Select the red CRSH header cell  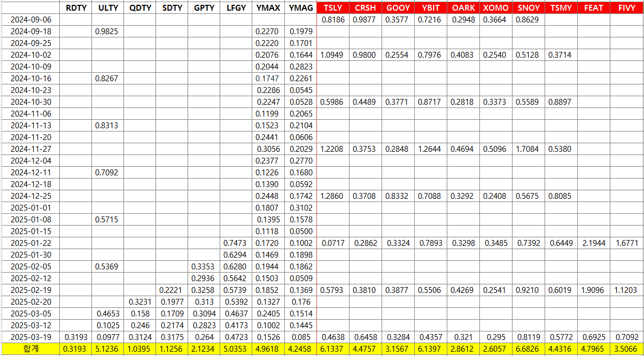point(366,8)
